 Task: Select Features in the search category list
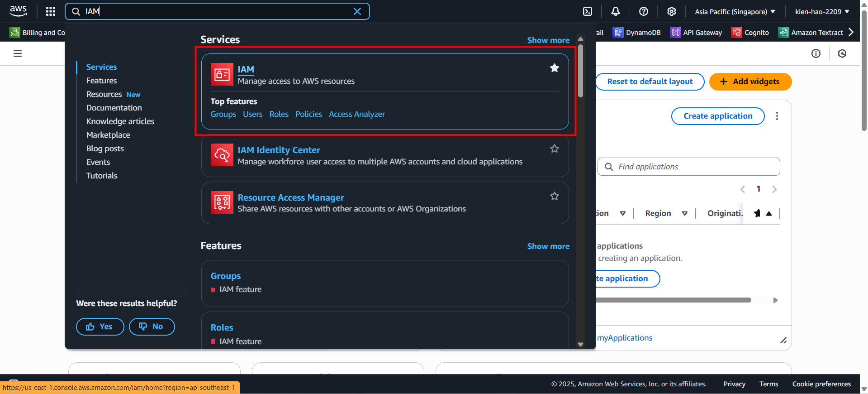101,81
